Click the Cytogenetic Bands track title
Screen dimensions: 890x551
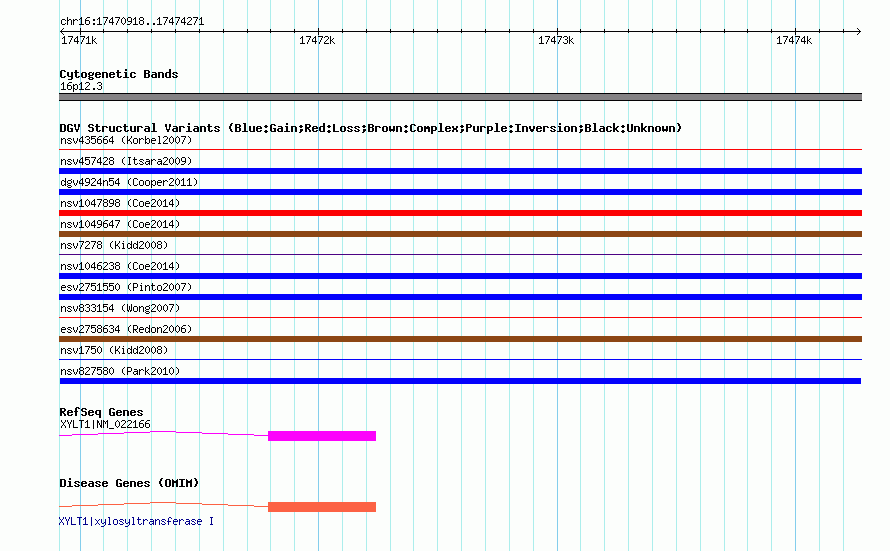tap(119, 74)
